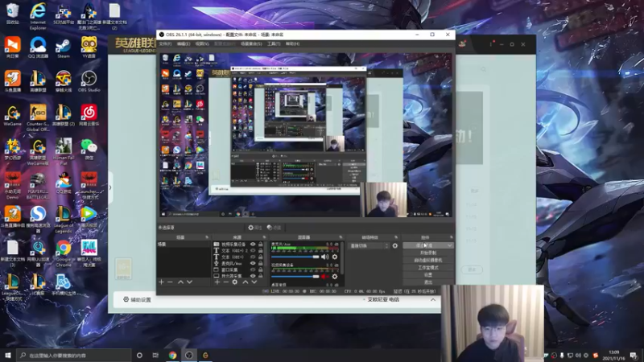Toggle visibility of display capture source
The image size is (644, 362).
(x=253, y=276)
